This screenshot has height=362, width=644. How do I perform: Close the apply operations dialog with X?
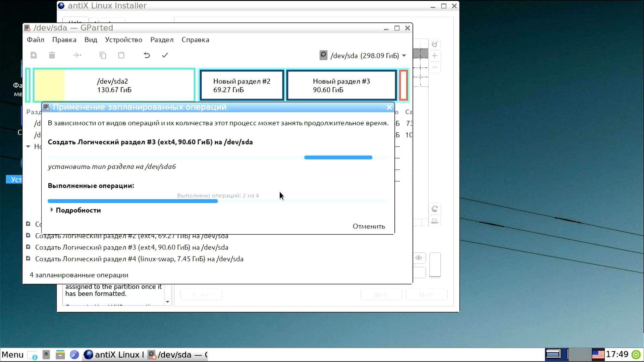[389, 107]
